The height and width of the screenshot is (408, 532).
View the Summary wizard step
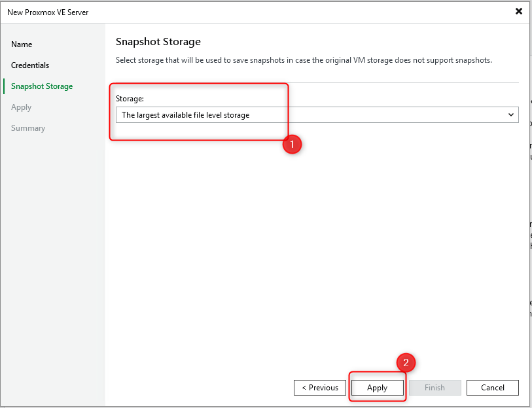(x=27, y=127)
